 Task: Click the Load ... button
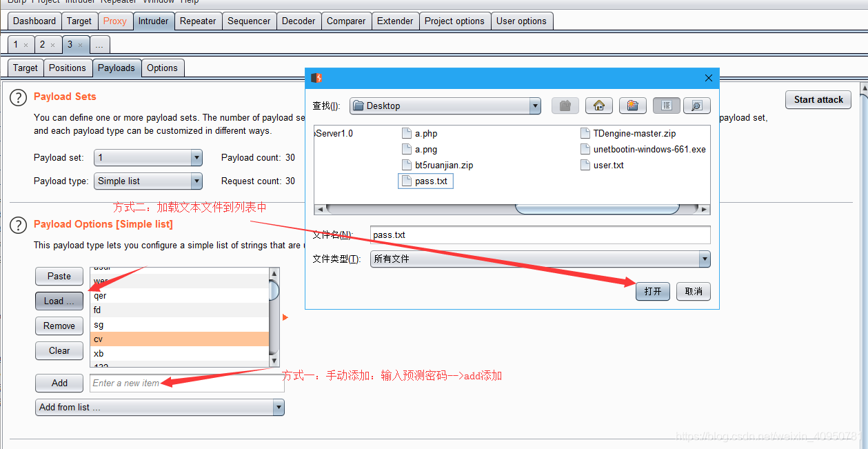(59, 301)
